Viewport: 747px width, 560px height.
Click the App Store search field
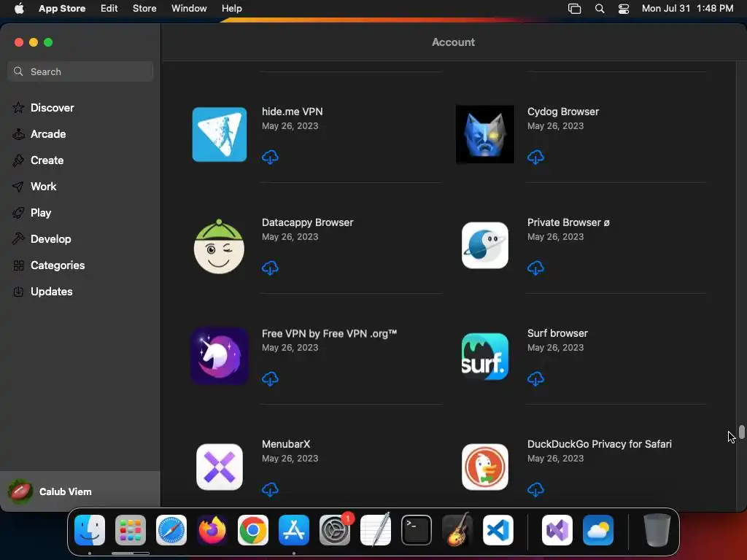click(80, 71)
